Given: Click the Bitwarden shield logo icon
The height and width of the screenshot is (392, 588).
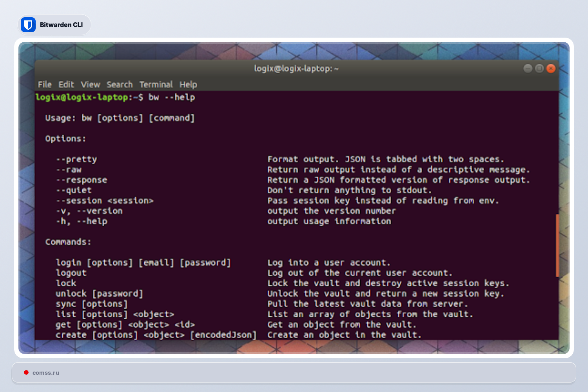Looking at the screenshot, I should point(28,25).
